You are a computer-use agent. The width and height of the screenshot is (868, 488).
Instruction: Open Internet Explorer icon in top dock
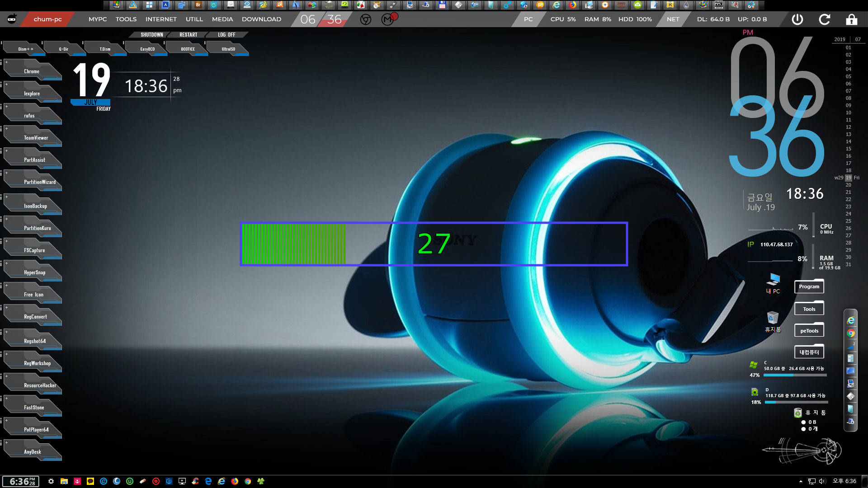tap(557, 5)
